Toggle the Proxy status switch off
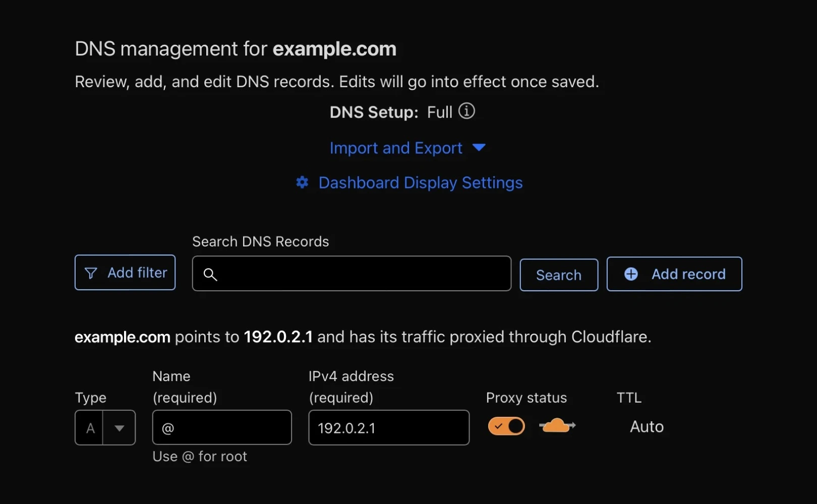 point(506,426)
